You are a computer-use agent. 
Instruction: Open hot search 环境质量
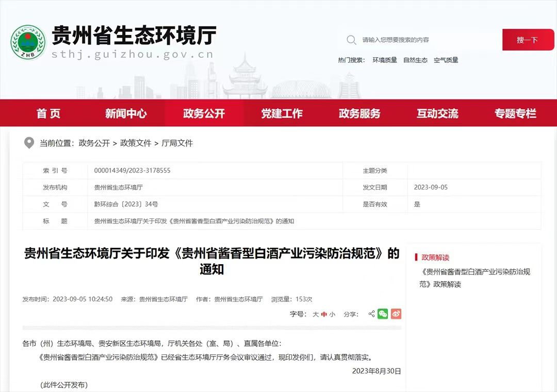(x=385, y=60)
